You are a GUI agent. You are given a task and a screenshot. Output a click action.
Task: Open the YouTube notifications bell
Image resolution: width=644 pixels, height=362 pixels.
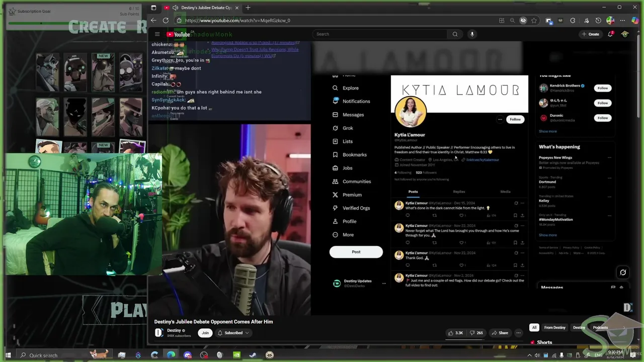(x=610, y=34)
